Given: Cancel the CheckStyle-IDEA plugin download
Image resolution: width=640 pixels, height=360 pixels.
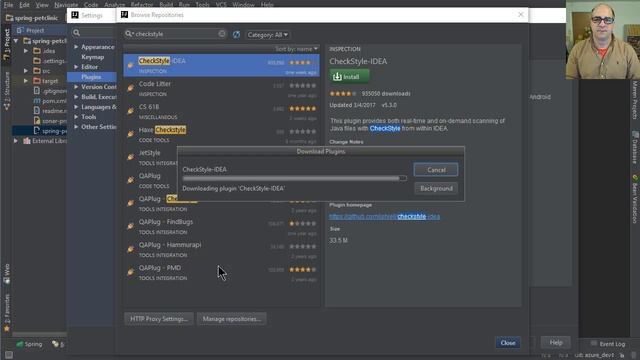Looking at the screenshot, I should (436, 170).
